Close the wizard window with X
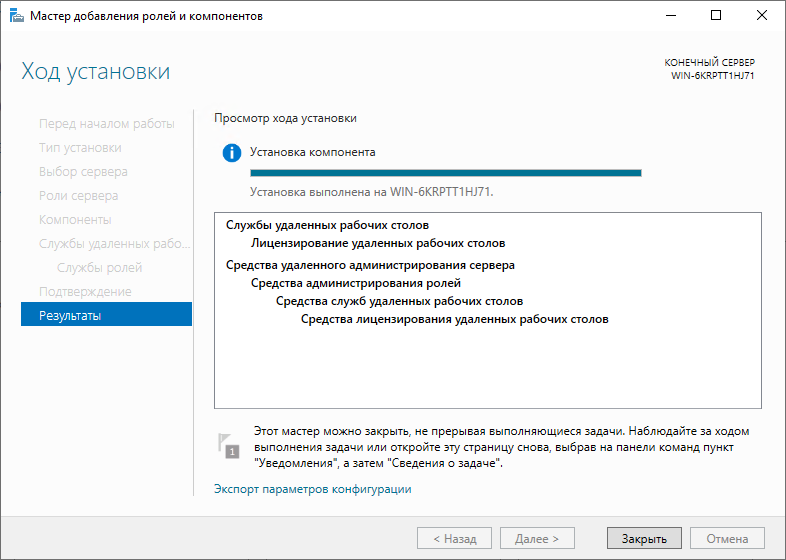The width and height of the screenshot is (786, 560). [x=762, y=16]
